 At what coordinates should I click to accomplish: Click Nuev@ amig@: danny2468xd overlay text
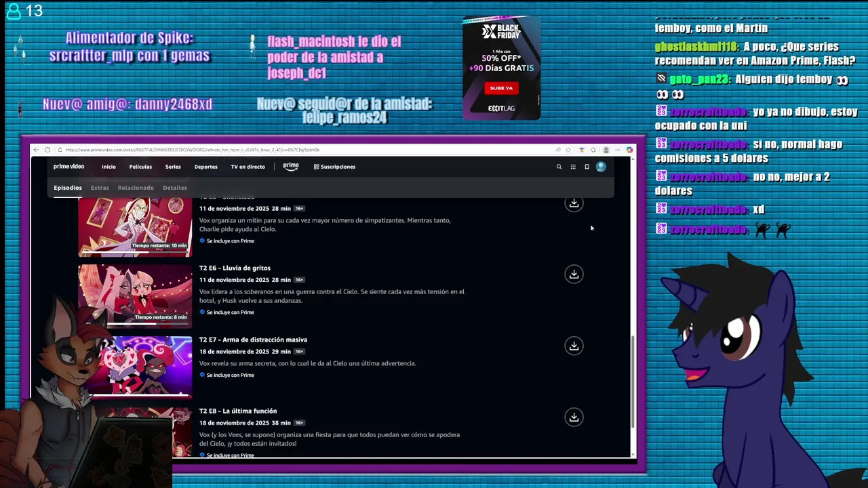(x=127, y=104)
